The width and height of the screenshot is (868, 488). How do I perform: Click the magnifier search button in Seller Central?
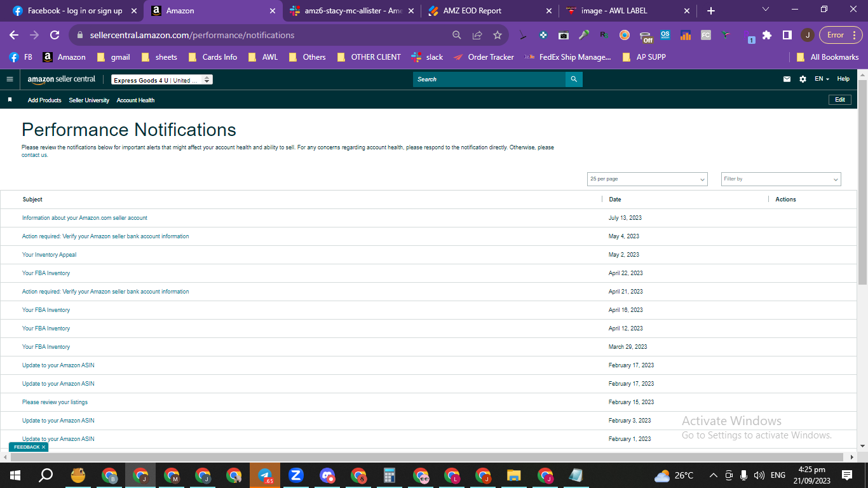point(574,79)
